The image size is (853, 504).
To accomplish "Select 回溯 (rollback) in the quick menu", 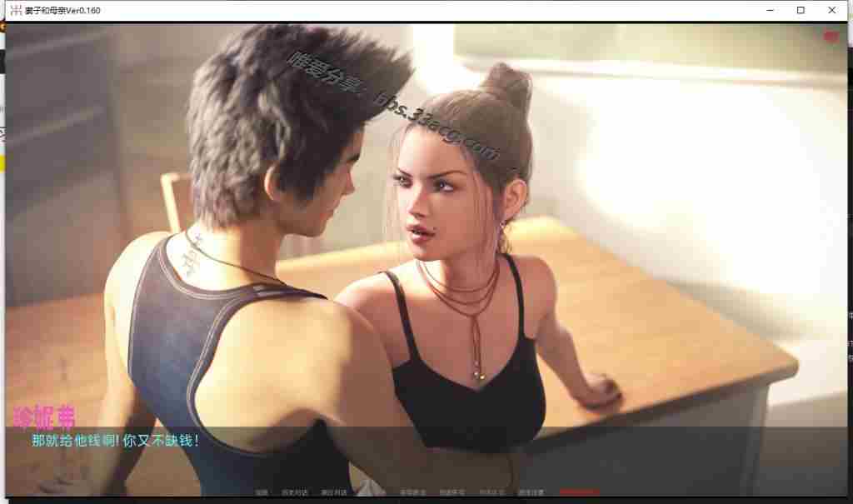I will coord(262,492).
